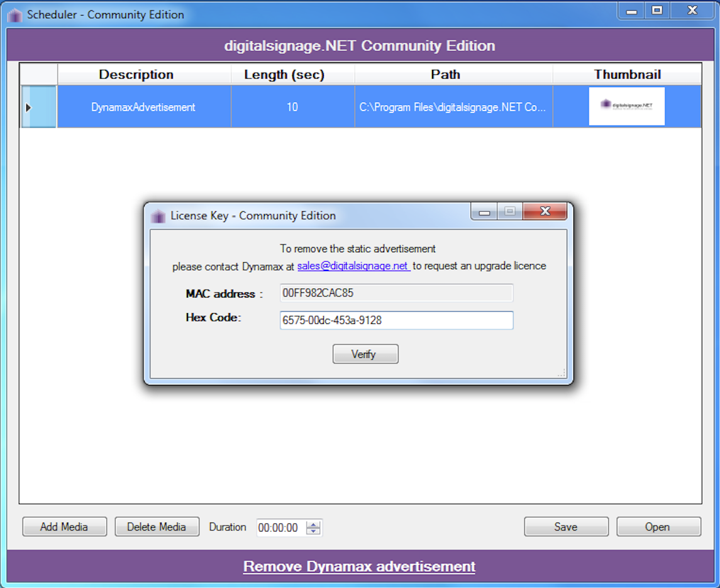
Task: Click the Open button
Action: 658,527
